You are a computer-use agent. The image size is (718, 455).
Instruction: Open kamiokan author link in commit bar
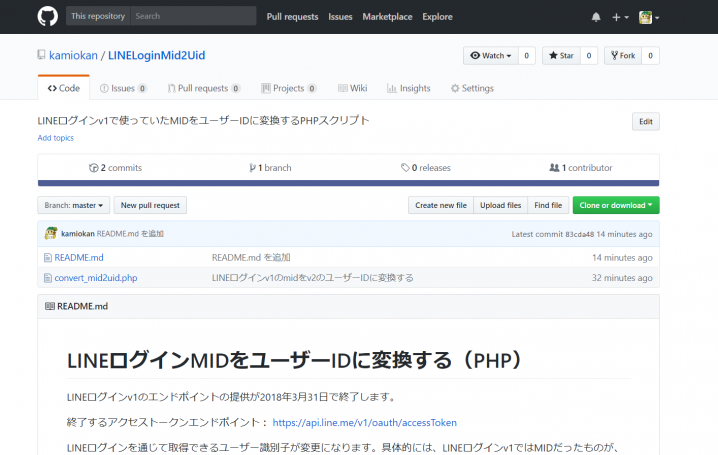coord(78,234)
